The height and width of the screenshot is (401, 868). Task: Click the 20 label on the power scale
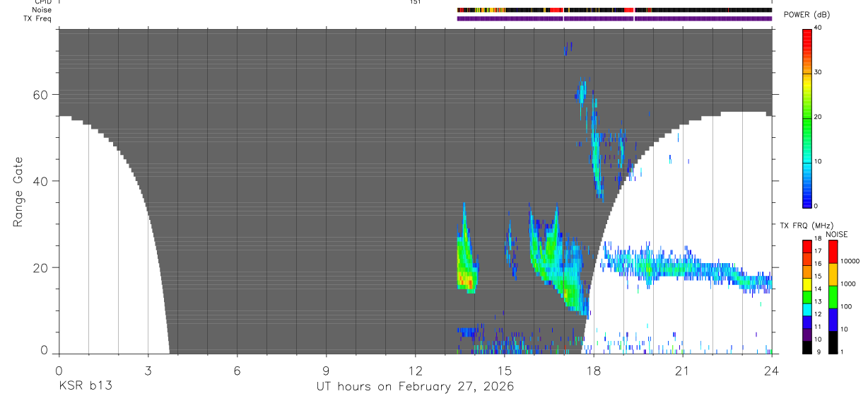(x=818, y=117)
